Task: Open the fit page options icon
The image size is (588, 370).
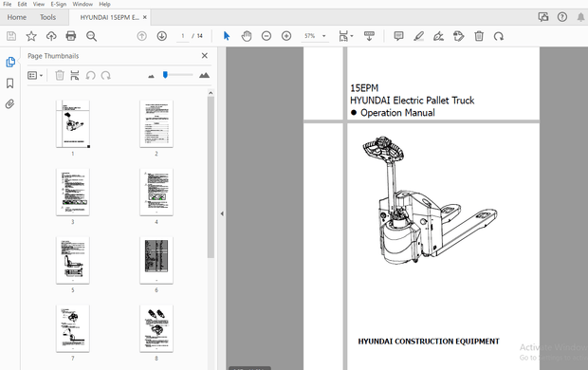Action: click(x=343, y=36)
